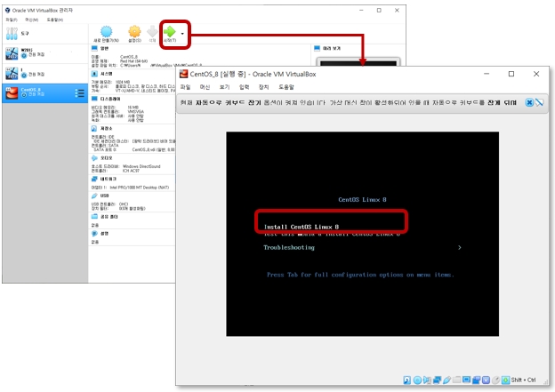This screenshot has height=392, width=555.
Task: Open Settings (설정) gear icon in Manager toolbar
Action: coord(134,31)
